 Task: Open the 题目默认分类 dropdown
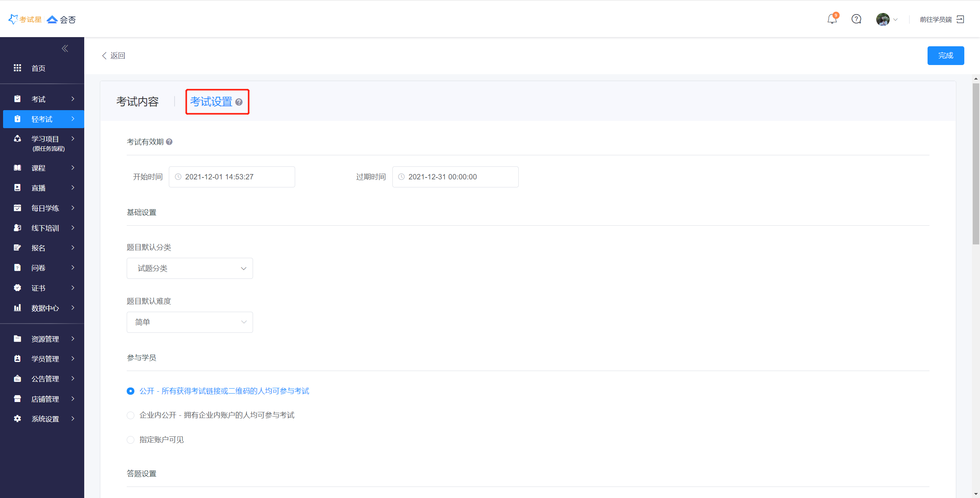189,269
